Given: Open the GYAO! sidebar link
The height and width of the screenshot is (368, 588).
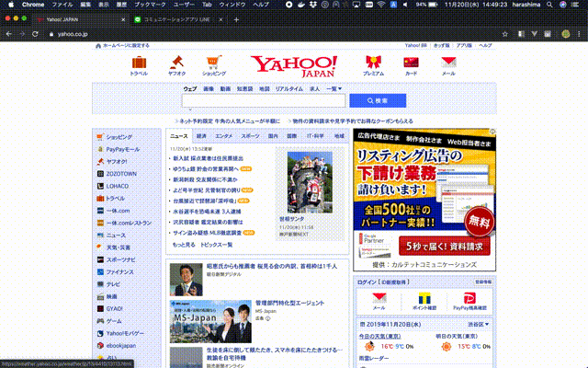Looking at the screenshot, I should (x=114, y=309).
